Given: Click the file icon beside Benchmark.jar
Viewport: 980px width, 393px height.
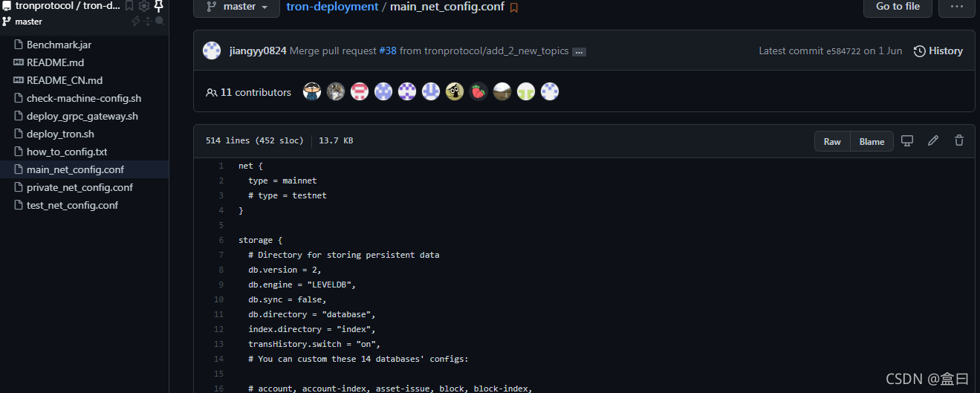Looking at the screenshot, I should pos(19,45).
